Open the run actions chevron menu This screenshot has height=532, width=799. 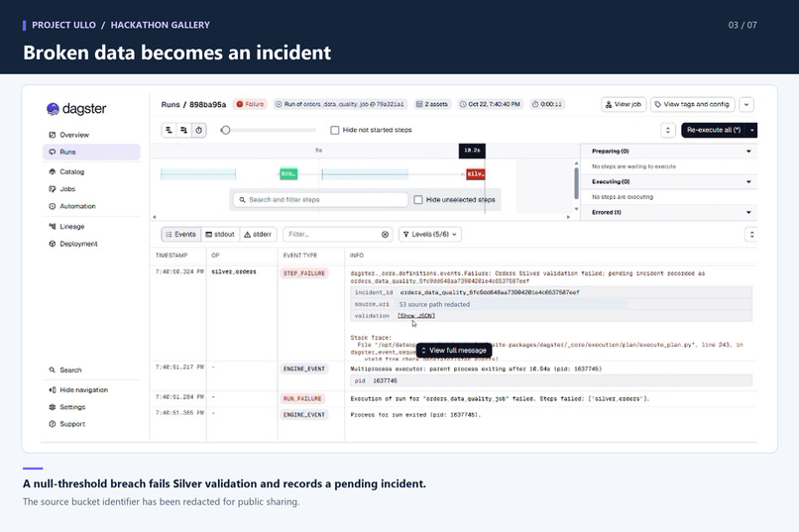click(x=746, y=104)
